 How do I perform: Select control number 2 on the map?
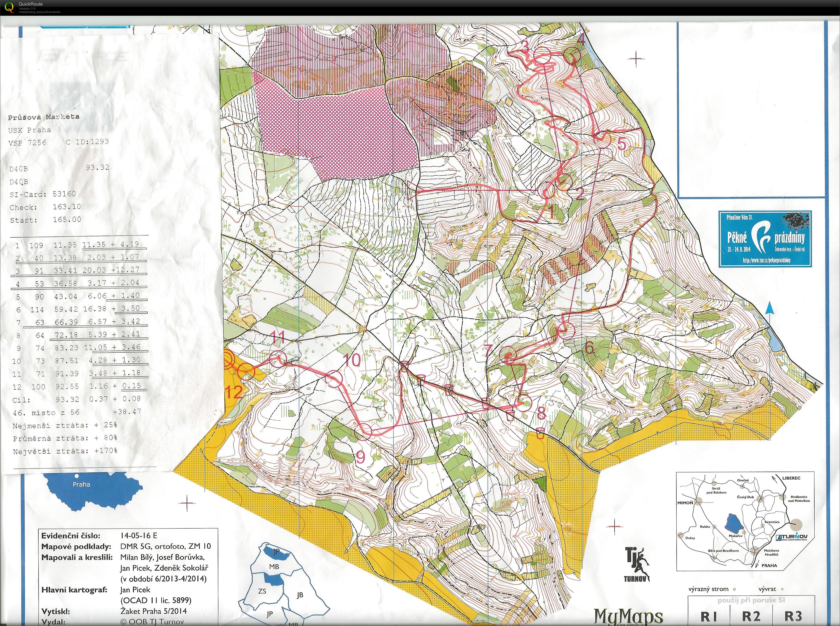click(x=580, y=194)
